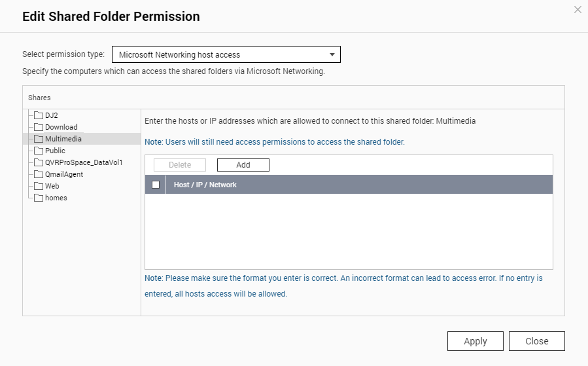Click the DJ2 folder icon
Viewport: 588px width, 366px height.
(39, 115)
